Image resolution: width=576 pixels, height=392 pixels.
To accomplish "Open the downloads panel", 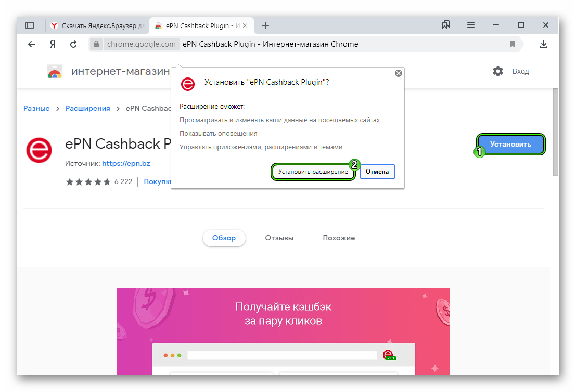I will (x=544, y=44).
